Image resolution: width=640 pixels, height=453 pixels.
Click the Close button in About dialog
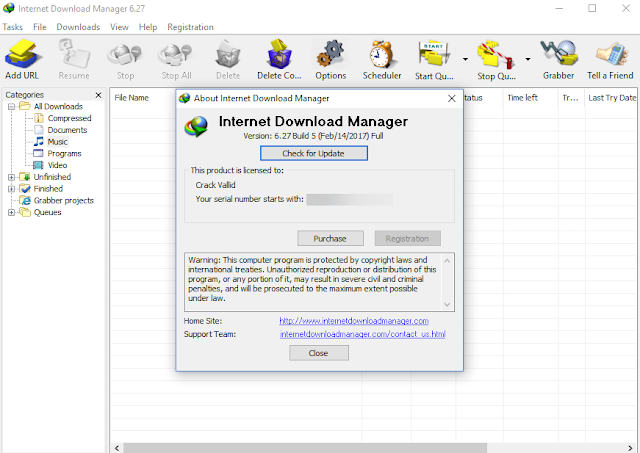coord(319,353)
